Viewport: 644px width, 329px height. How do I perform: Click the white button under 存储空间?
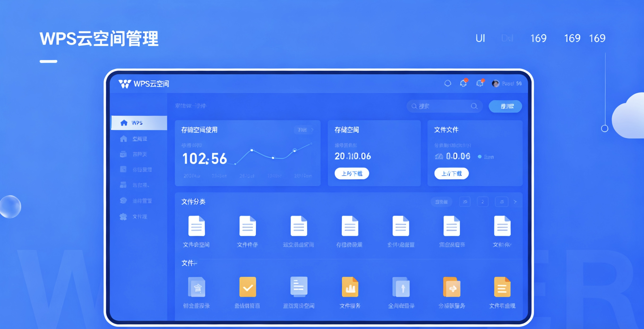pyautogui.click(x=351, y=174)
